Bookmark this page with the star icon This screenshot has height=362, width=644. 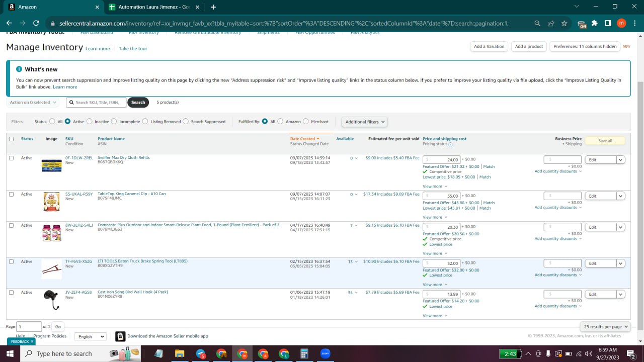point(564,23)
